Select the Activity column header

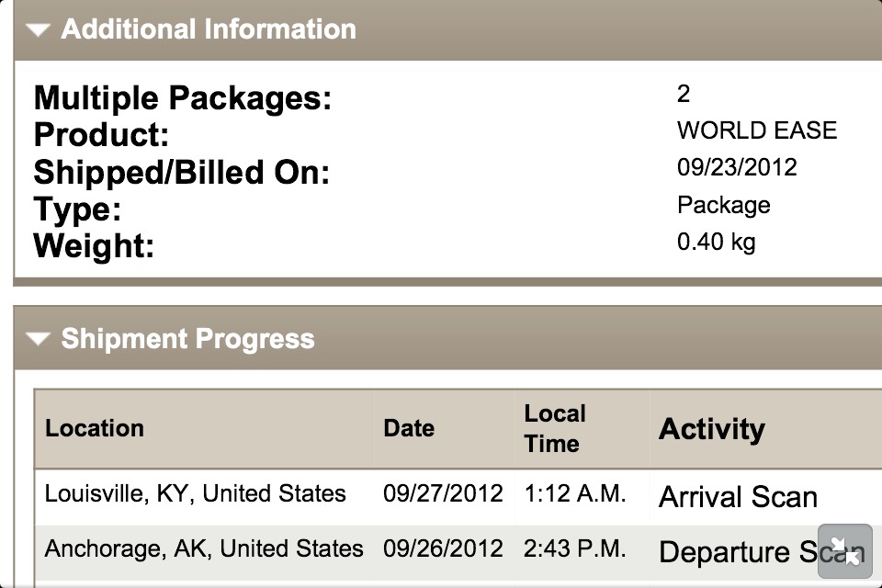tap(711, 429)
